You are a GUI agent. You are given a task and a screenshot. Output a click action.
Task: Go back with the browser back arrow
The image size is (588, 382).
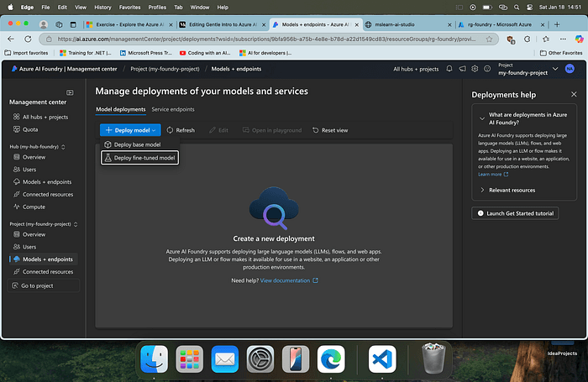point(11,39)
